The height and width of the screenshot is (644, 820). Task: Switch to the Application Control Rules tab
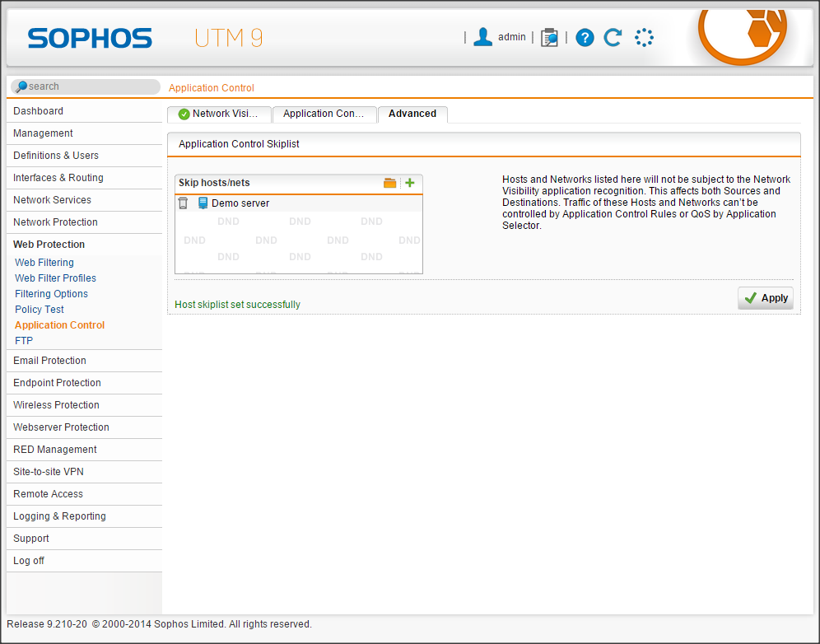coord(324,114)
